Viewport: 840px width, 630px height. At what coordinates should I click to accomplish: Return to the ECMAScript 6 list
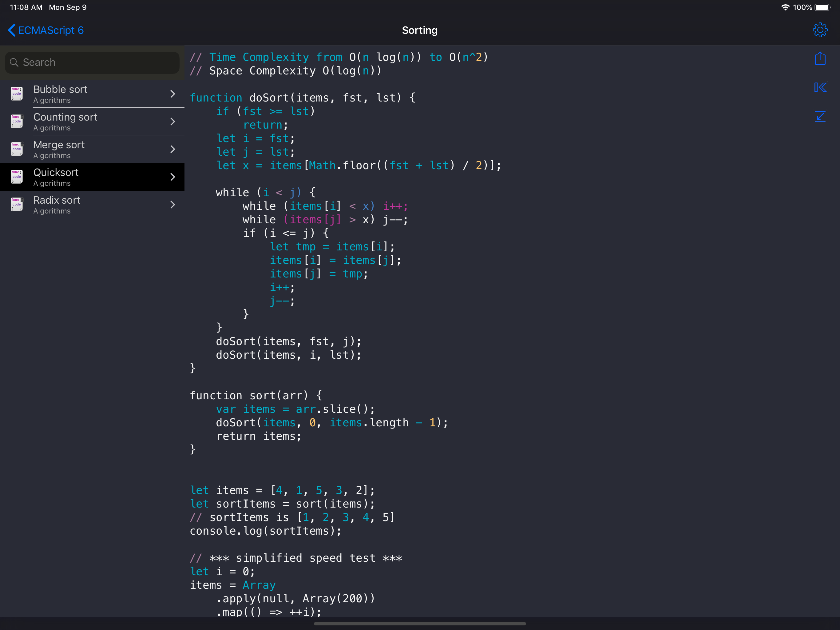click(45, 30)
